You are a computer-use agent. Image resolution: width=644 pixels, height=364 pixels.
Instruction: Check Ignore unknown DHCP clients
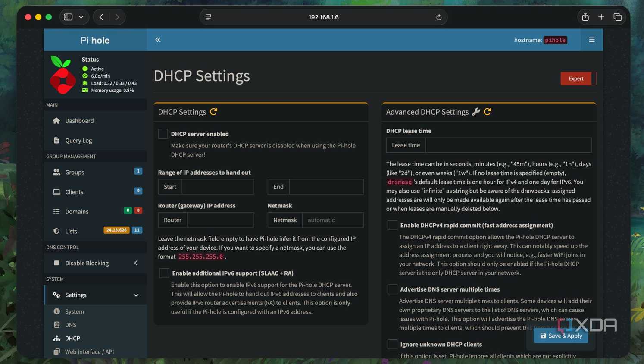[392, 344]
